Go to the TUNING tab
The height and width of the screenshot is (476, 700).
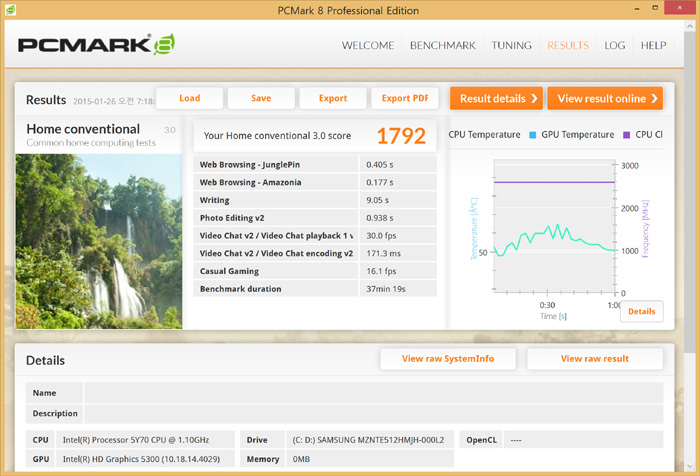(x=511, y=46)
